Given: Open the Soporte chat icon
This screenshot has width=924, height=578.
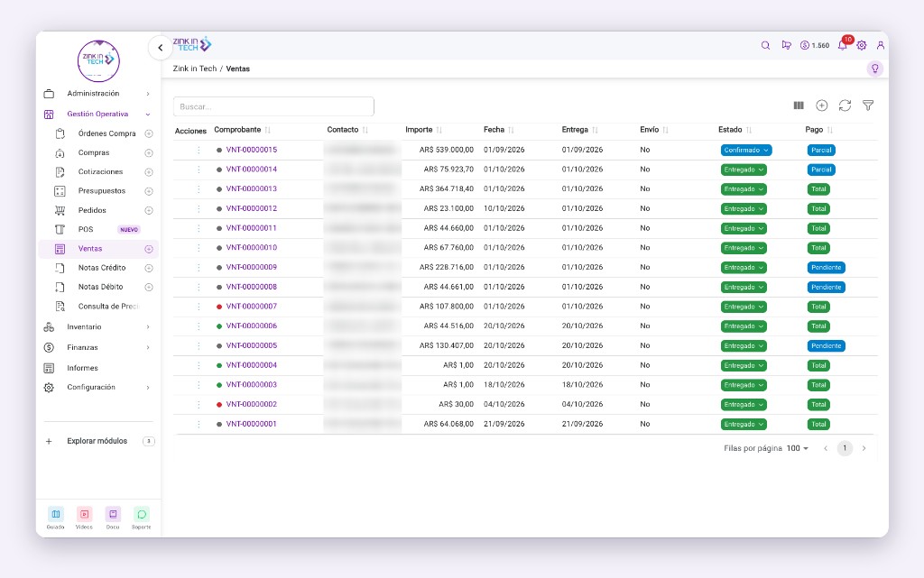Looking at the screenshot, I should pyautogui.click(x=142, y=514).
